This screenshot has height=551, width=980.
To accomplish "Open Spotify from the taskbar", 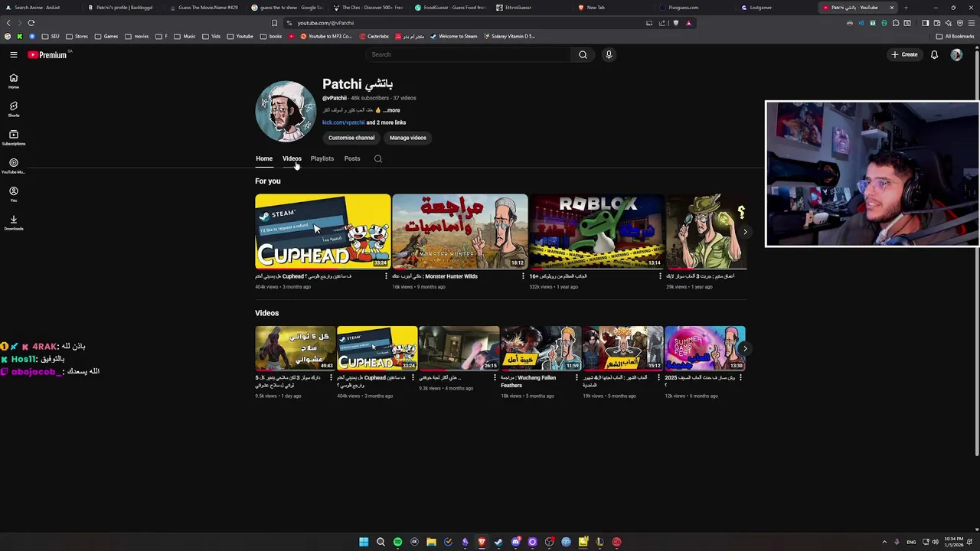I will pos(397,542).
